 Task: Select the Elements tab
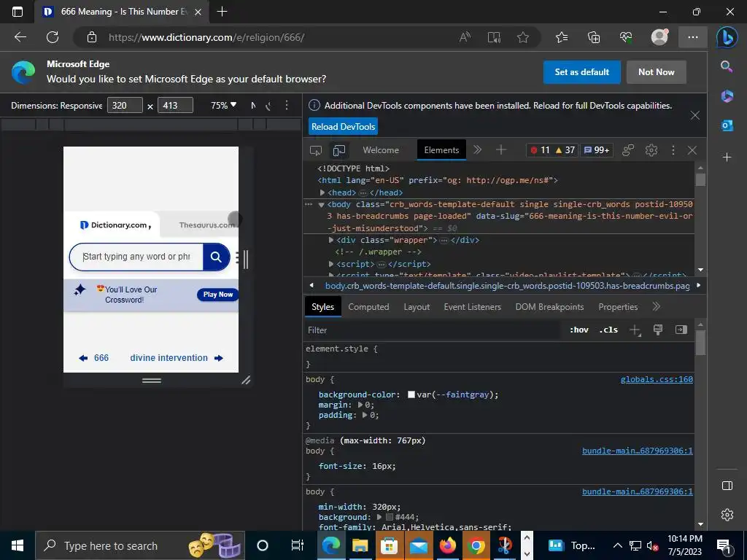click(441, 150)
